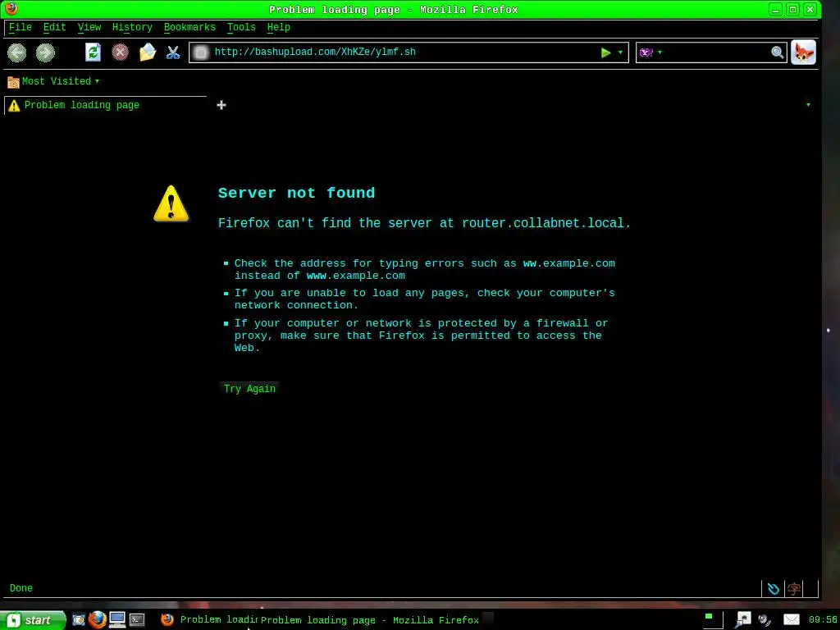Image resolution: width=840 pixels, height=630 pixels.
Task: Go forward with the Forward arrow
Action: [x=45, y=52]
